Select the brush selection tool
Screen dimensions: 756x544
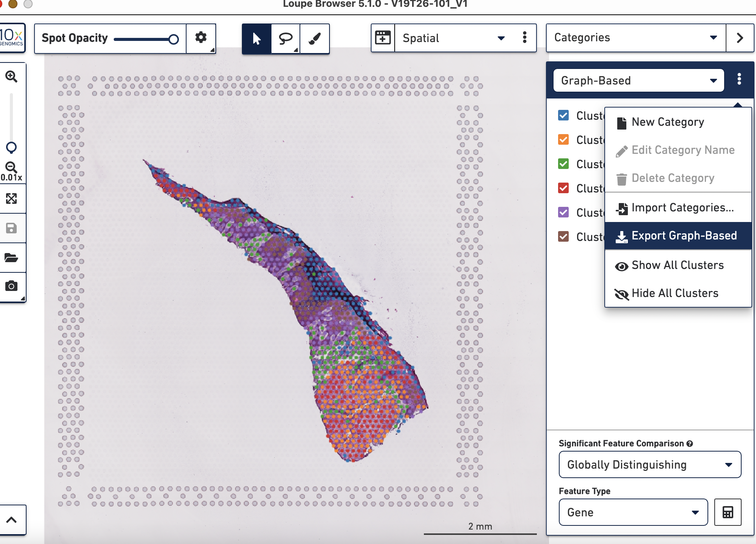pyautogui.click(x=315, y=38)
